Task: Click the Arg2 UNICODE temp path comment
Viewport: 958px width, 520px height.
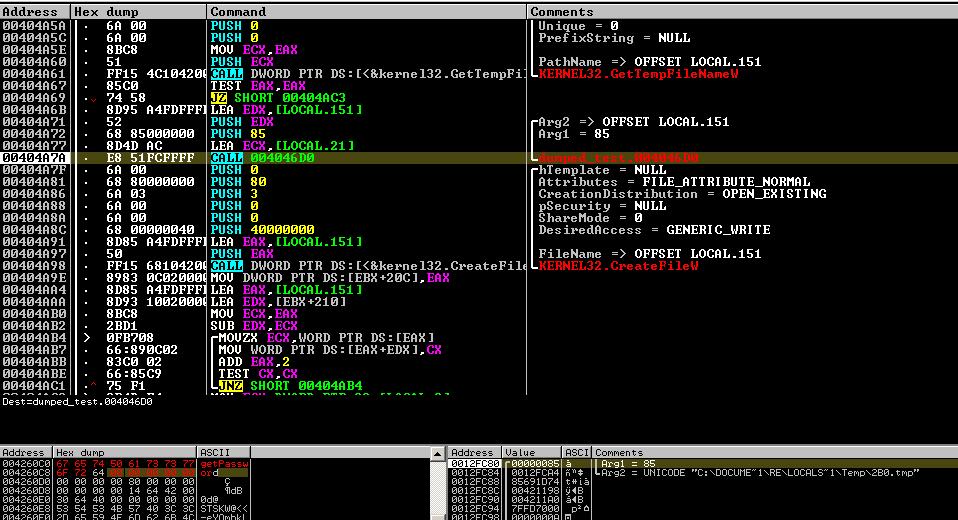Action: tap(760, 475)
